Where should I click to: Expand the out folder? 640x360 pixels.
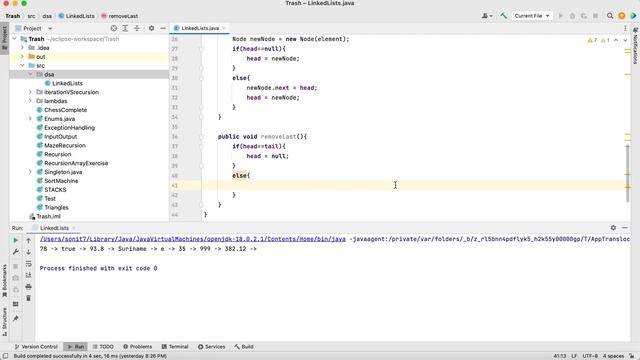point(22,57)
